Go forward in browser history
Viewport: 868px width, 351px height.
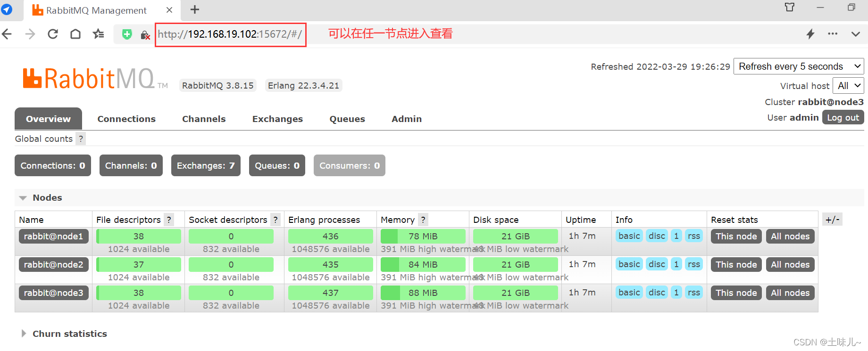click(30, 34)
